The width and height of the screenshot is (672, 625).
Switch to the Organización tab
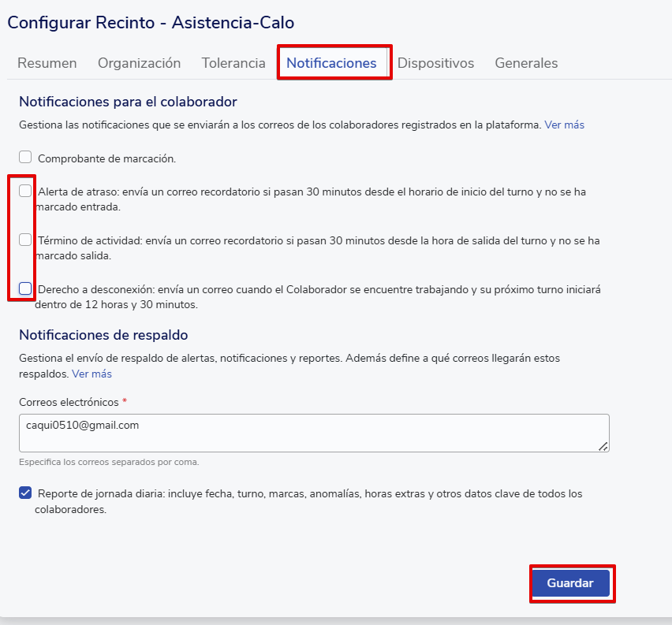(139, 63)
